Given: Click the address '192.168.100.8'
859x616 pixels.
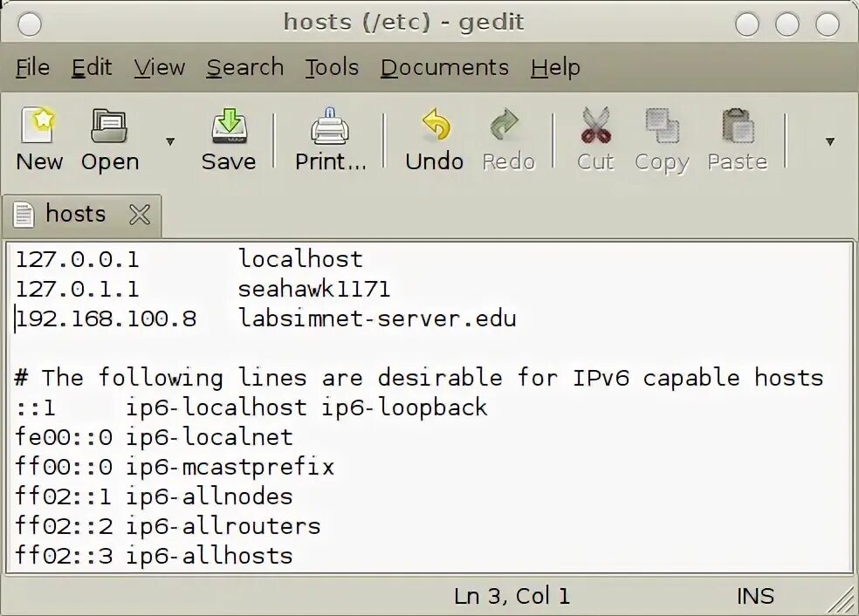Looking at the screenshot, I should [x=106, y=318].
